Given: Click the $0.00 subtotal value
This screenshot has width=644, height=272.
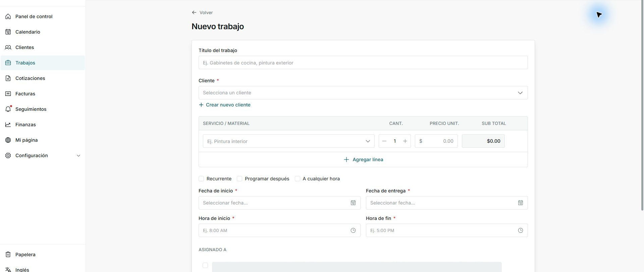Looking at the screenshot, I should coord(493,141).
